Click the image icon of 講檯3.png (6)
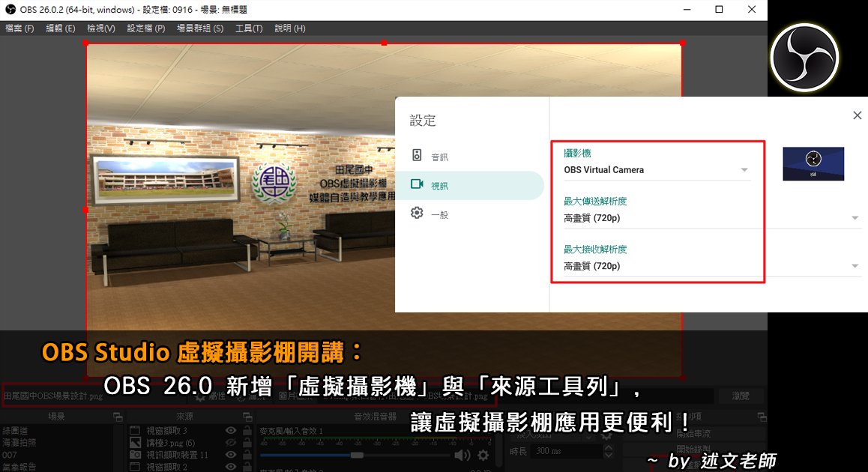Screen dimensions: 868x472 click(x=134, y=443)
